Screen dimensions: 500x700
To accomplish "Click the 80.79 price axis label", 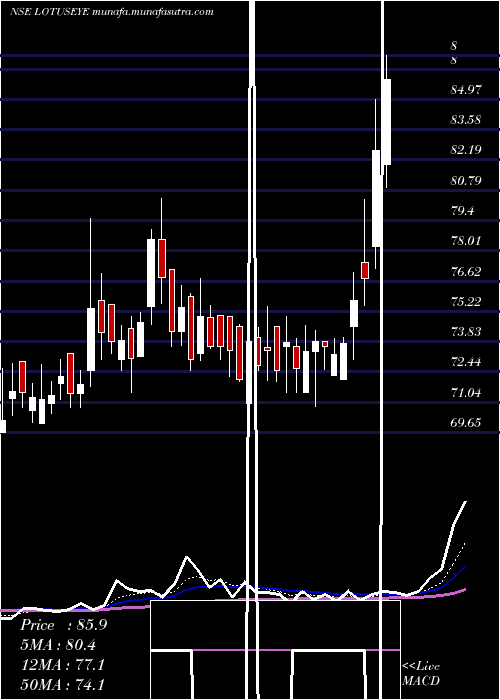I will coord(466,181).
